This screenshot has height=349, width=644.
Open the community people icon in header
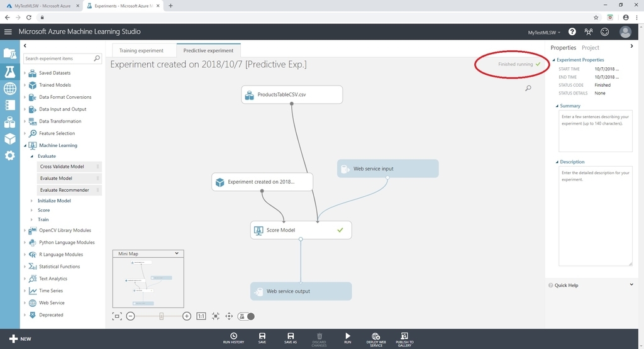pos(589,31)
